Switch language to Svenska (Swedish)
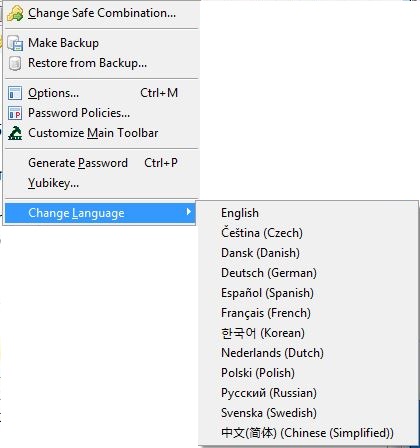Viewport: 420px width, 448px height. pos(308,413)
